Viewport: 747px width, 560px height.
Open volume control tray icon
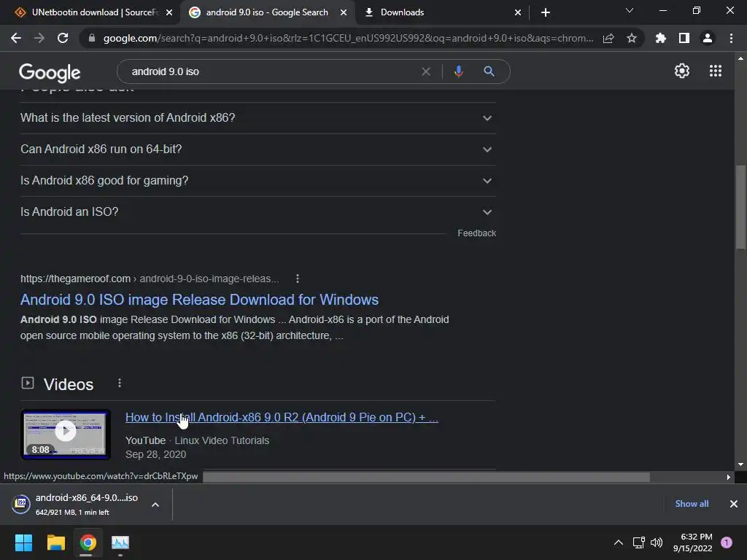point(657,542)
